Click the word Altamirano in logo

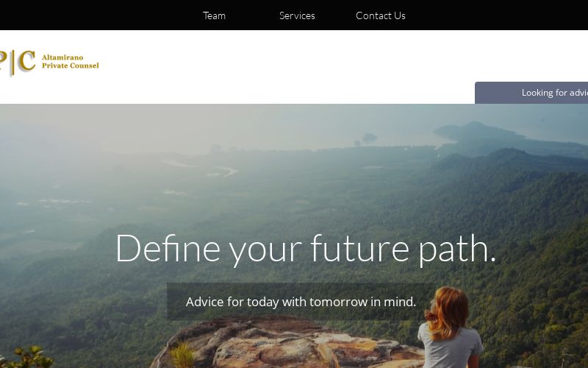click(62, 57)
